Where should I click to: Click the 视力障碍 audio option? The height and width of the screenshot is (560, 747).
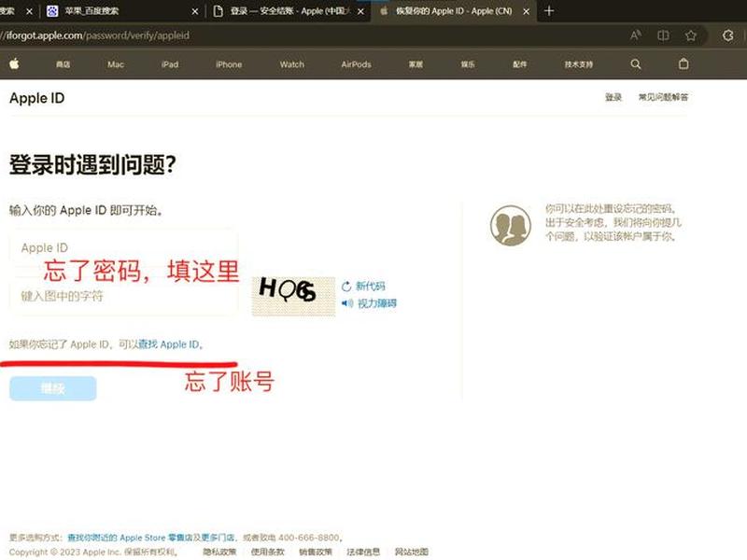pos(377,303)
